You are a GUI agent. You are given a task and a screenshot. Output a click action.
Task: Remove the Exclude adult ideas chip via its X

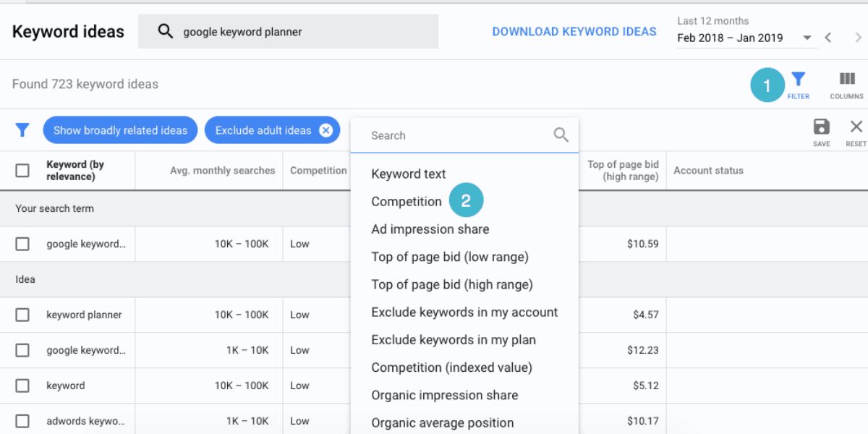pyautogui.click(x=326, y=130)
